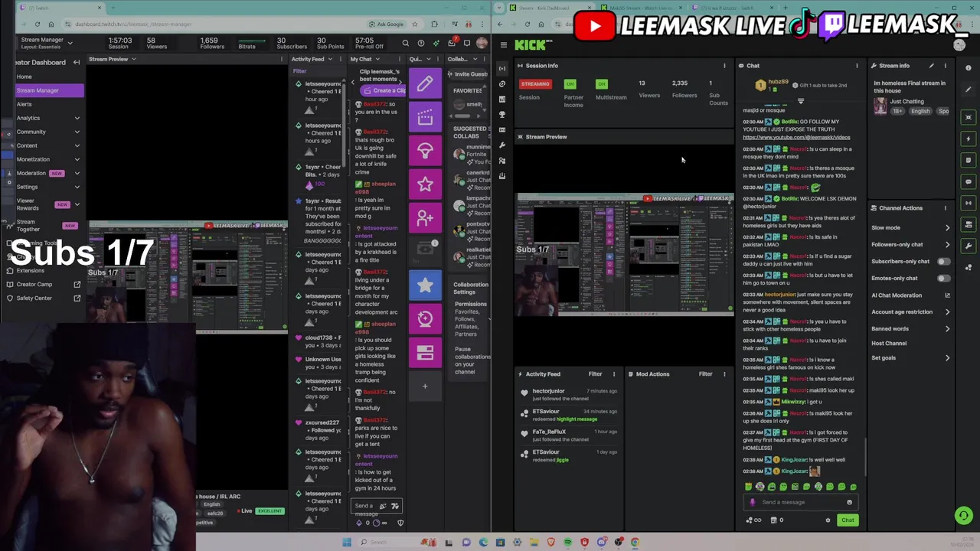The image size is (980, 551).
Task: Click green Chat send button in Kick
Action: pos(848,520)
